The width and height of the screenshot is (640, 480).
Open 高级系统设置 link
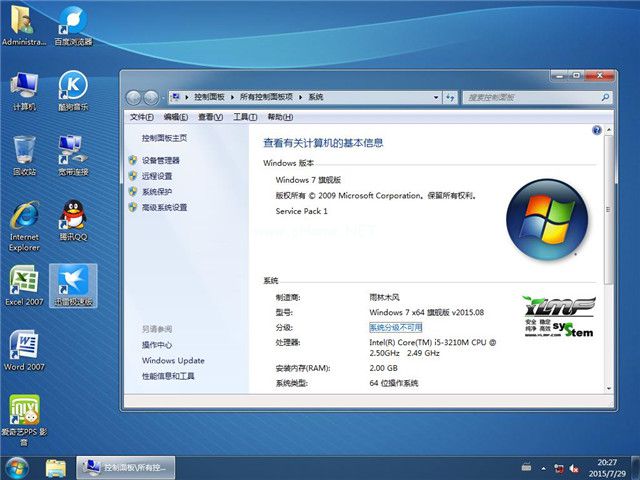(164, 207)
